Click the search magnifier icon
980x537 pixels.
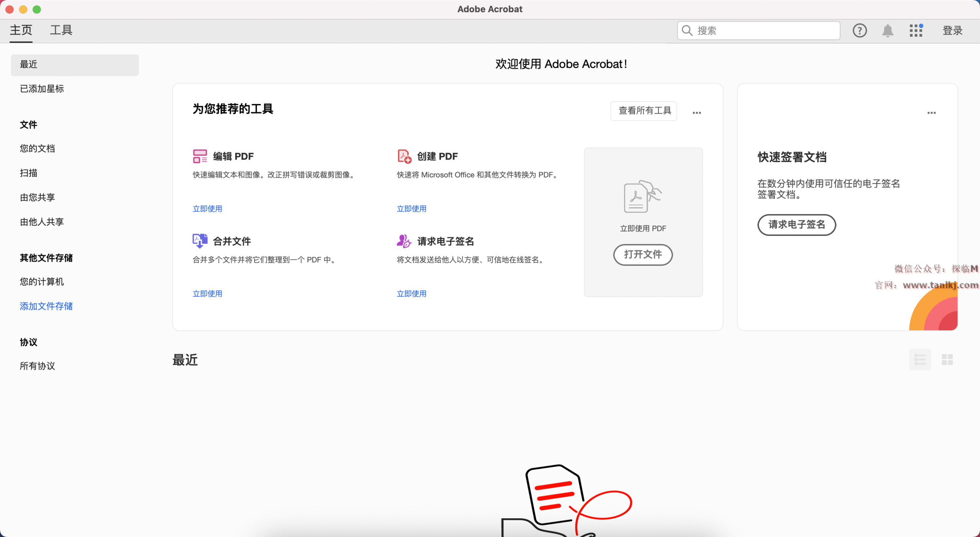(687, 31)
